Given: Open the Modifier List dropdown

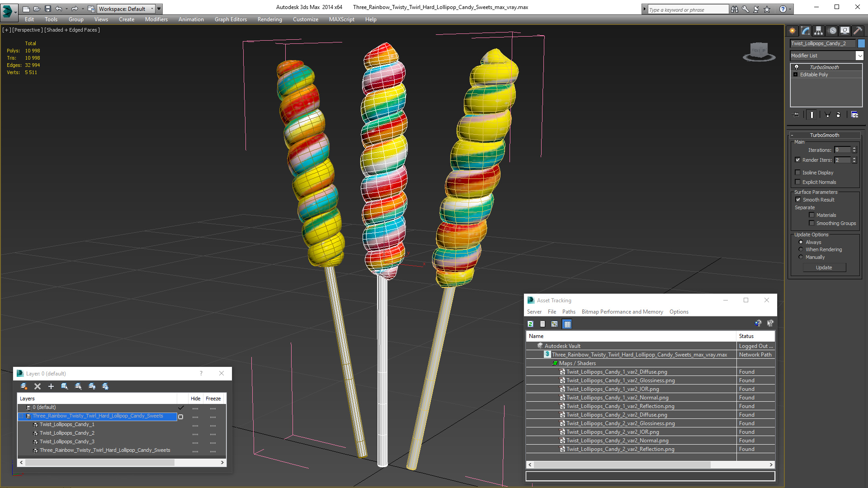Looking at the screenshot, I should pyautogui.click(x=859, y=56).
